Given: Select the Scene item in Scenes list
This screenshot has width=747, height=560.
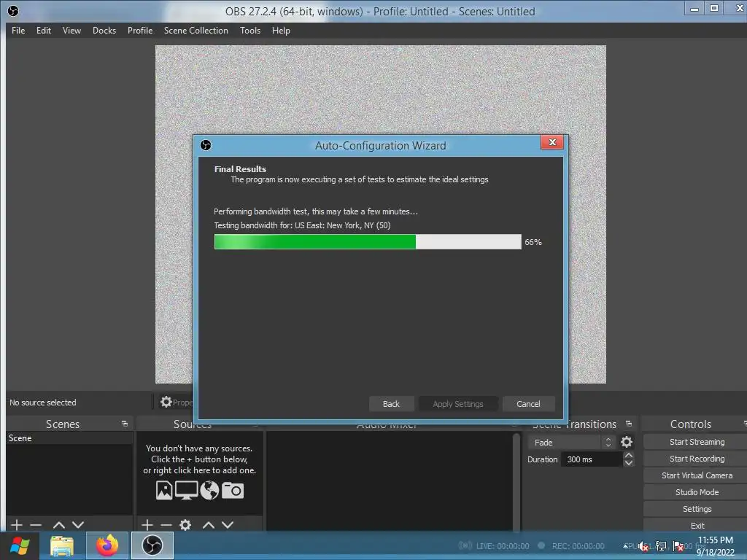Looking at the screenshot, I should [69, 438].
